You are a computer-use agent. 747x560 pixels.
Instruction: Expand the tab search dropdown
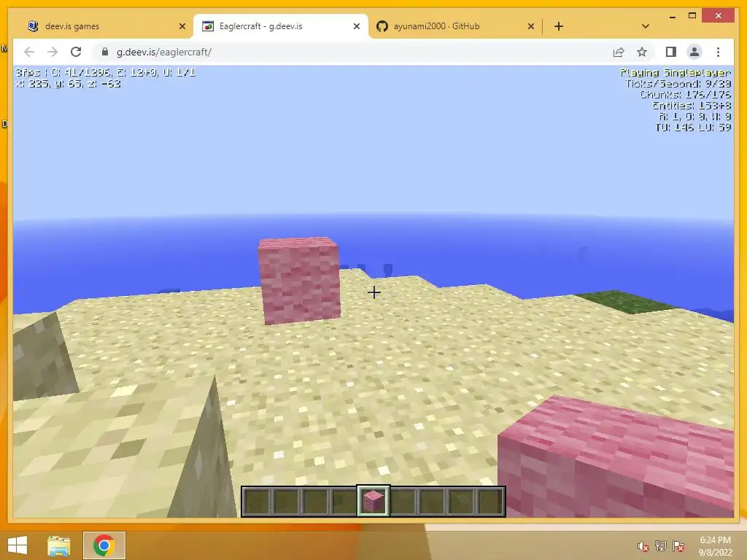point(645,26)
